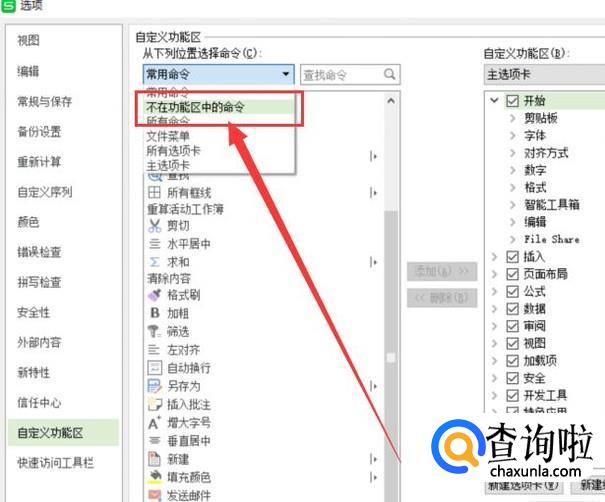The width and height of the screenshot is (605, 502).
Task: Toggle the 数据 tab checkbox
Action: [x=512, y=309]
